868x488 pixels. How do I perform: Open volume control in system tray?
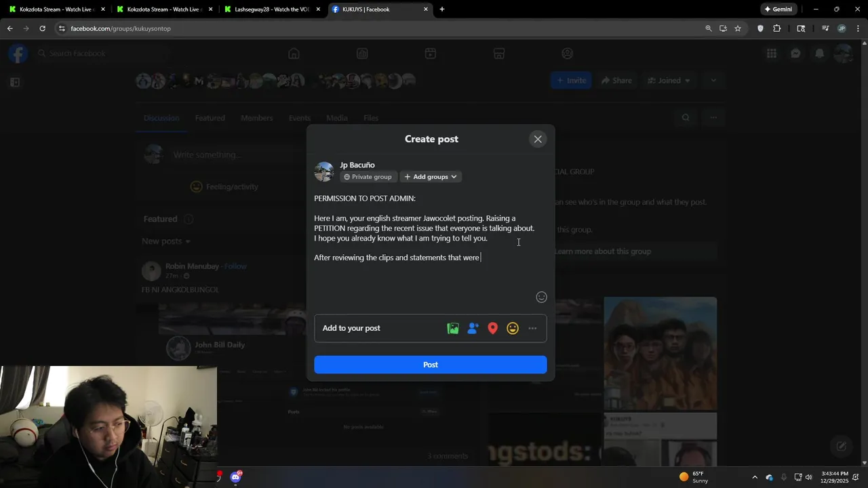coord(808,477)
